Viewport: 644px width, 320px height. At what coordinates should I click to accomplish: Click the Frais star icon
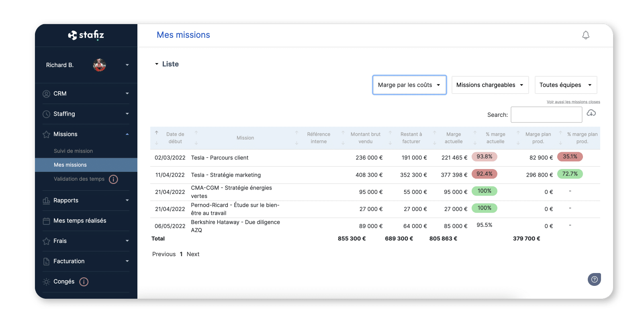pyautogui.click(x=47, y=241)
